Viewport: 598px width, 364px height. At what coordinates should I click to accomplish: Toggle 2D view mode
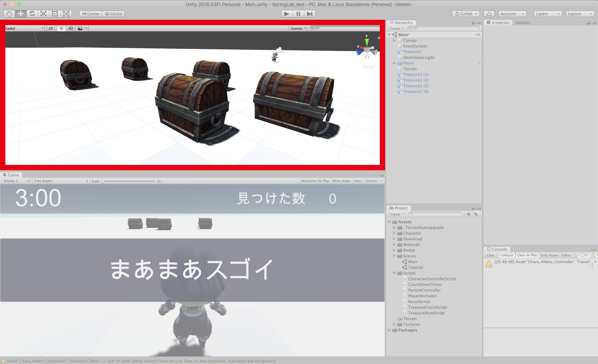tap(51, 28)
